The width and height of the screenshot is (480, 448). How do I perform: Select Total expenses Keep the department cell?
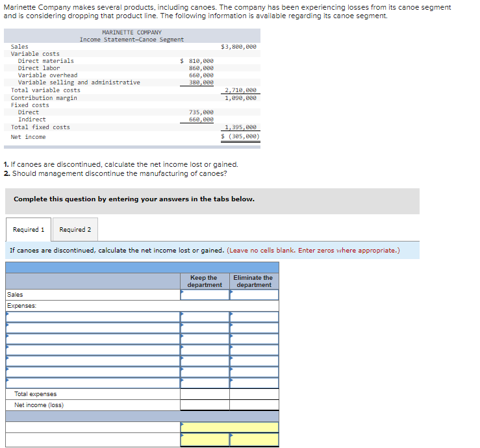click(x=205, y=394)
